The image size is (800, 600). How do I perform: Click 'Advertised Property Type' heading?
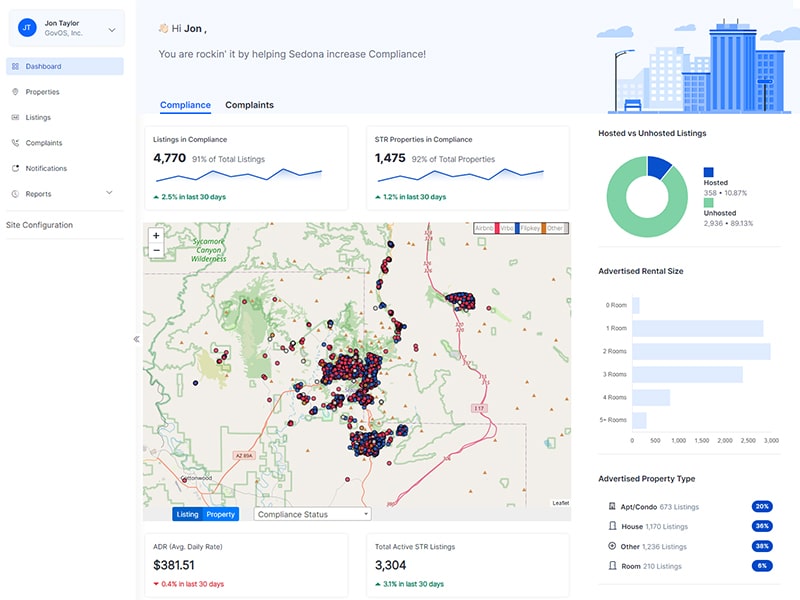tap(646, 479)
